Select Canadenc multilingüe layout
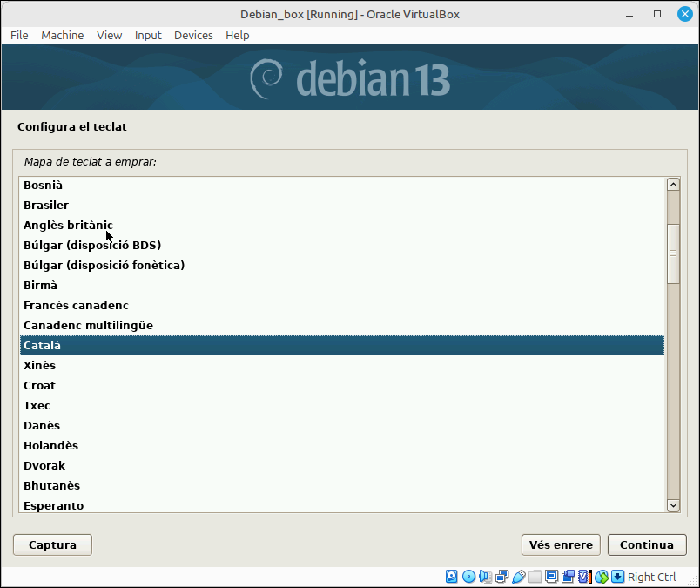700x588 pixels. (342, 325)
